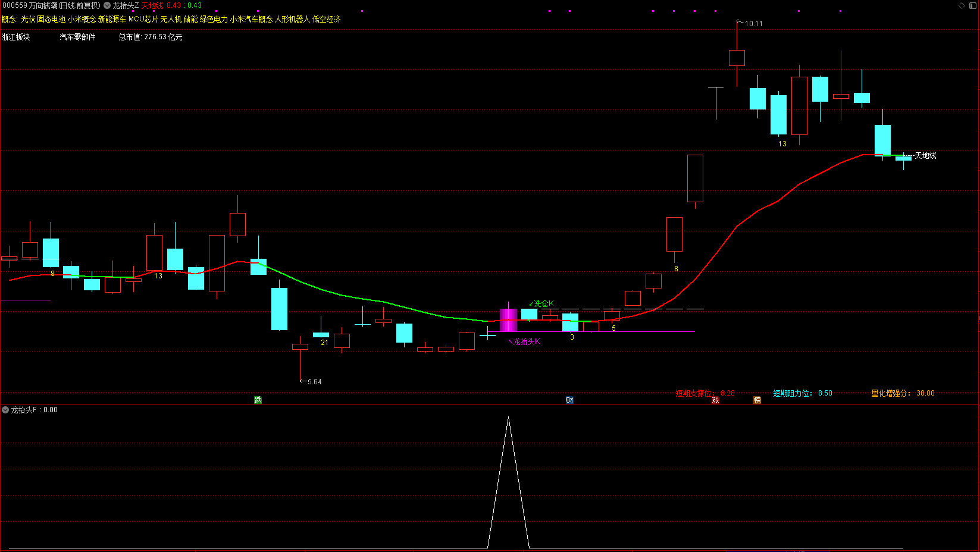Click the 短期阻力位 8.50 readout
This screenshot has width=980, height=552.
point(803,393)
